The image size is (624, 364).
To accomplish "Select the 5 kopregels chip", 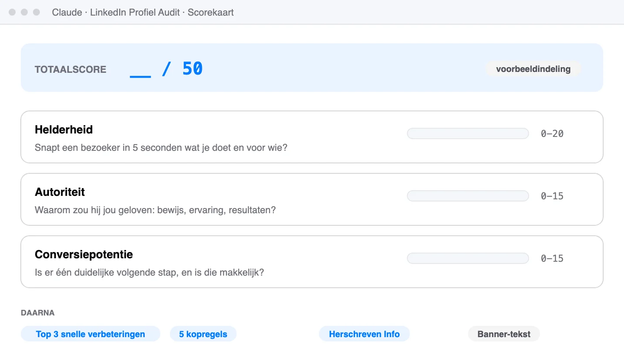I will 203,334.
